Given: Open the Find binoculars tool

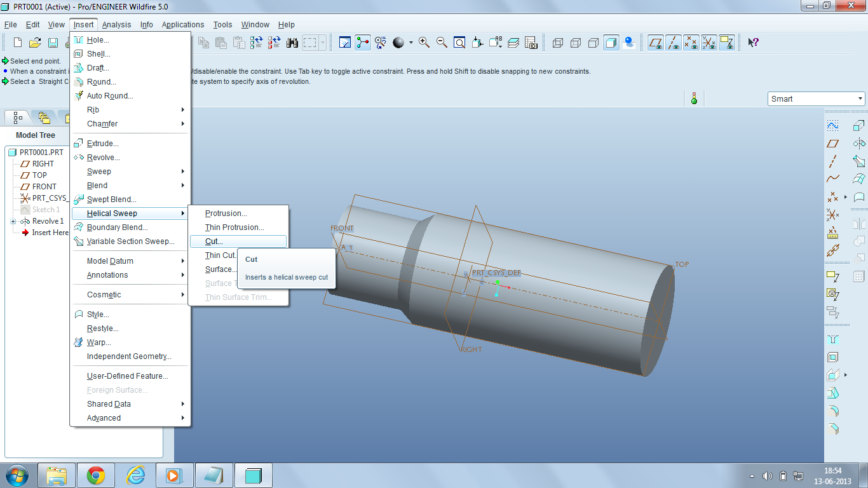Looking at the screenshot, I should [292, 43].
